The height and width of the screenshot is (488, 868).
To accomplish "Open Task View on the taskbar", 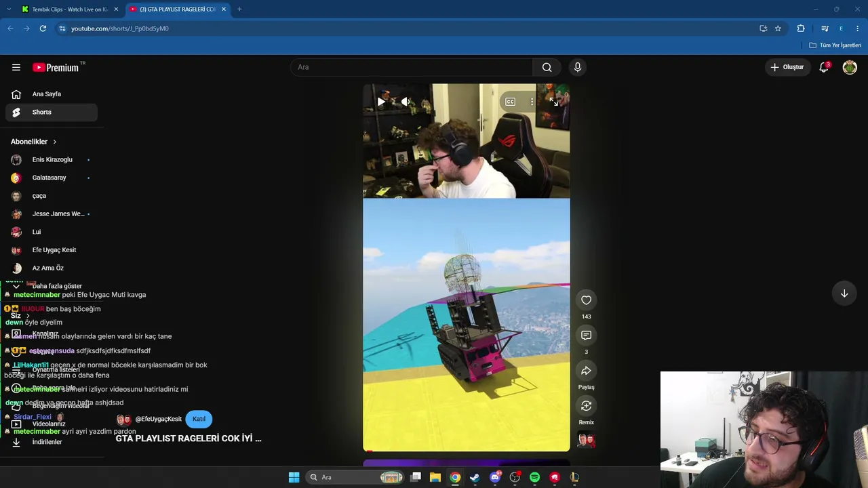I will point(416,477).
